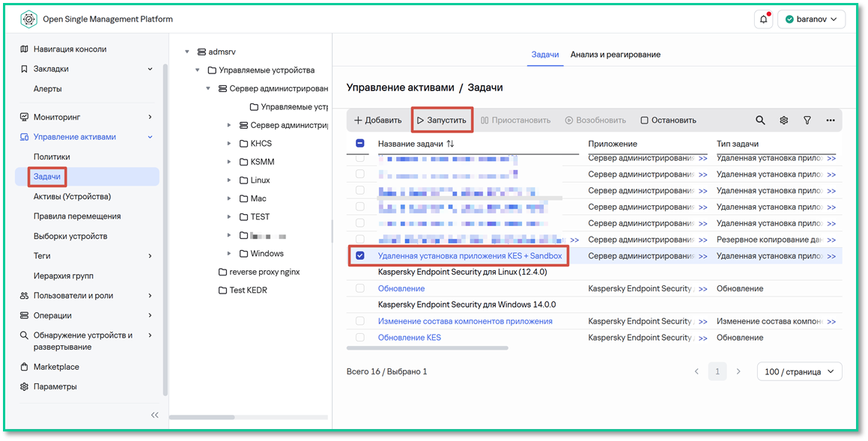Open the 100 / страница page size dropdown

[799, 372]
